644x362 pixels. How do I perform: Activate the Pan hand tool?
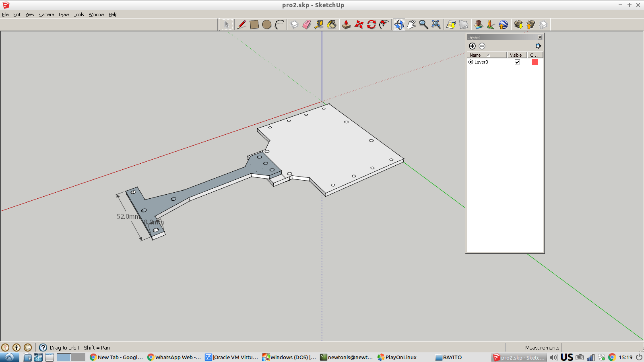pos(411,25)
